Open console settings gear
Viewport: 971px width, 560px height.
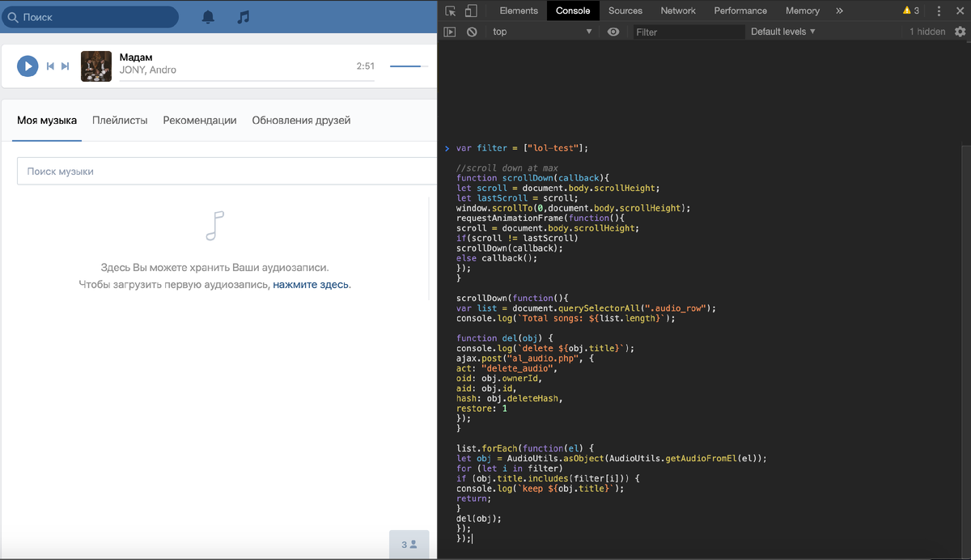(960, 32)
